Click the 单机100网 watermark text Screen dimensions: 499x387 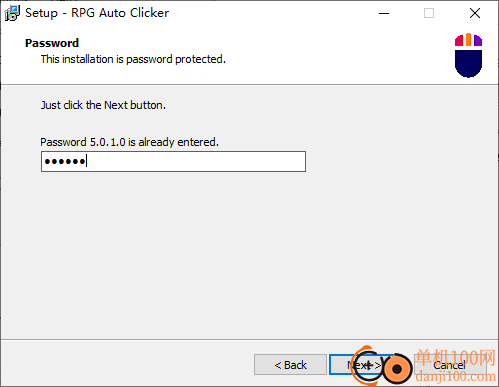pos(456,357)
